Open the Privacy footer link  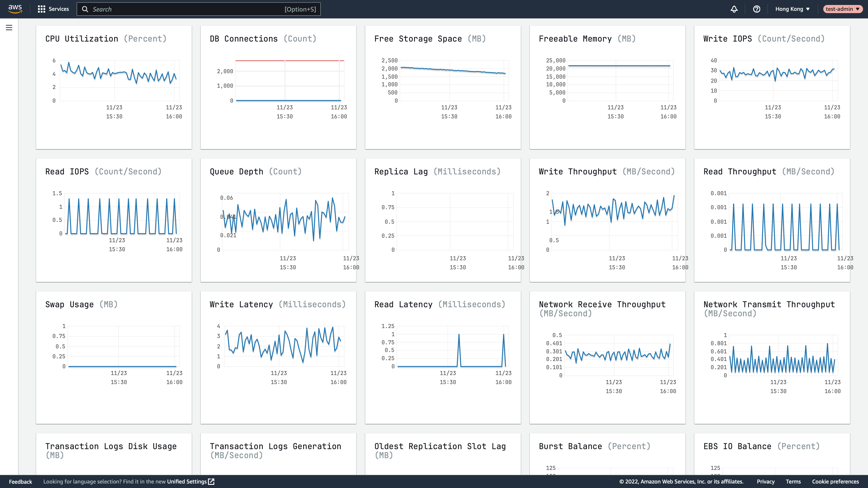pos(766,482)
